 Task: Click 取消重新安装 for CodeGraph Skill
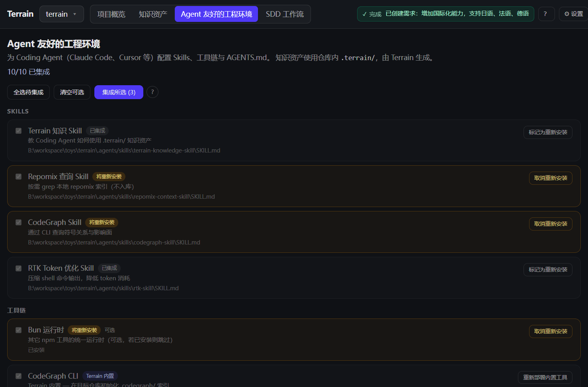pyautogui.click(x=551, y=224)
